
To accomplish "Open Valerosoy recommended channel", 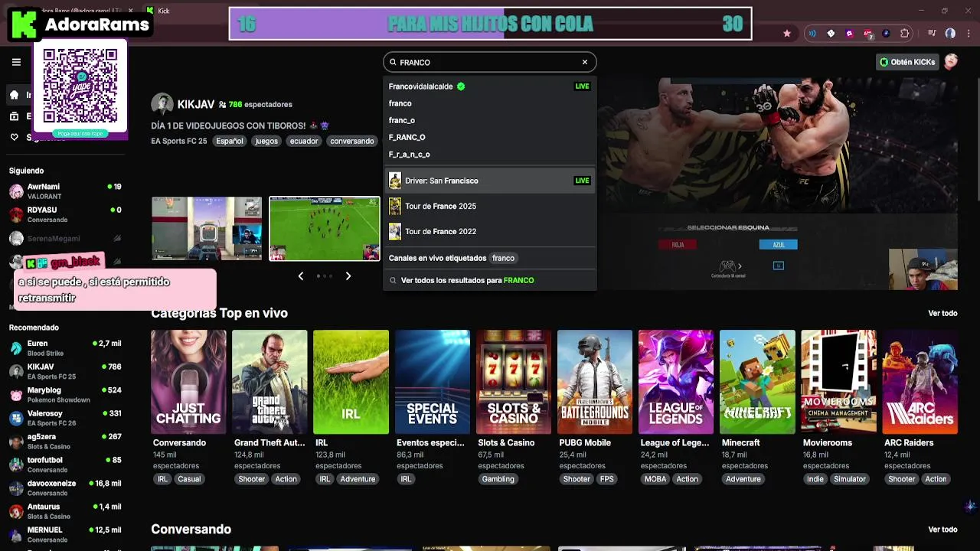I will 64,418.
